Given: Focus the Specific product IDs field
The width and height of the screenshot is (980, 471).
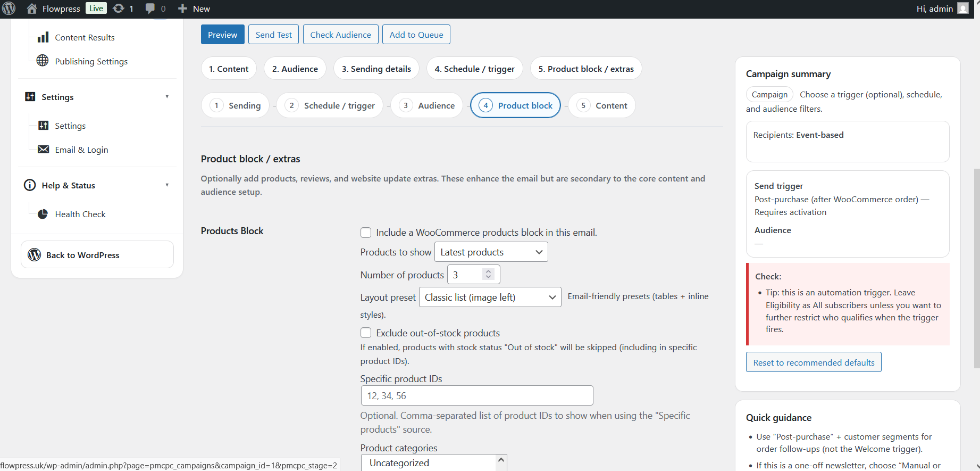Looking at the screenshot, I should pos(477,395).
